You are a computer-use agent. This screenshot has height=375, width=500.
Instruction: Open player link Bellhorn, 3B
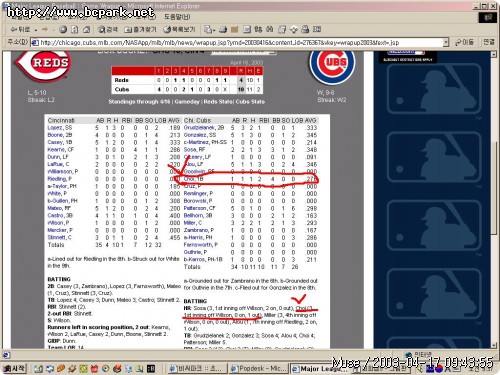[198, 216]
